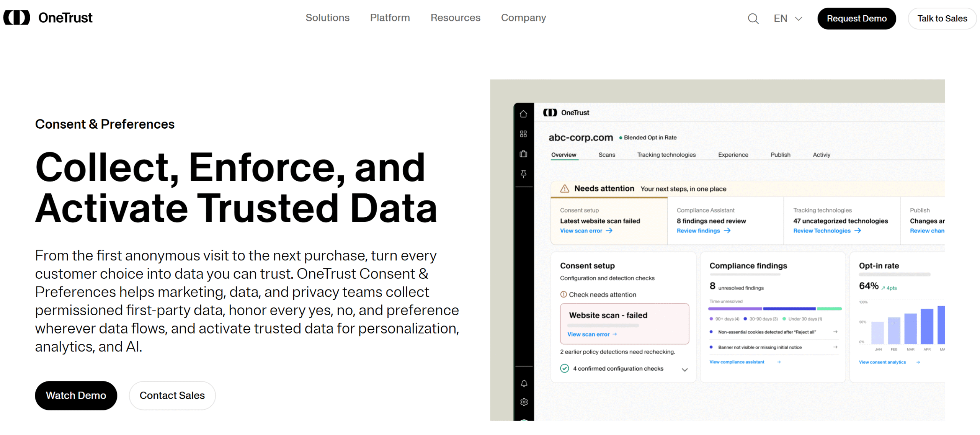Click View scan error link under Consent setup

pos(586,231)
